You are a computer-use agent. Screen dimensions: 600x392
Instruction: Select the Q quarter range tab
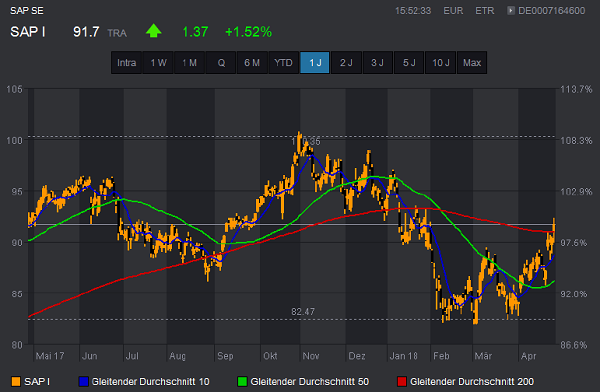click(221, 62)
